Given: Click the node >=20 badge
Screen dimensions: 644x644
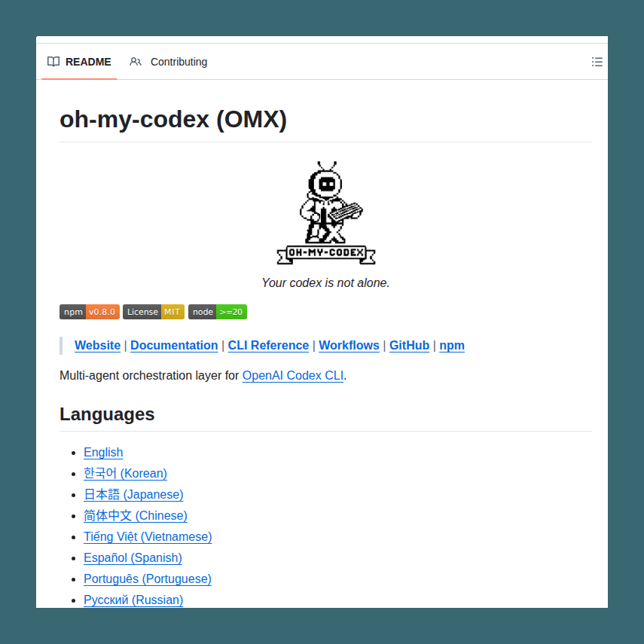Looking at the screenshot, I should pyautogui.click(x=218, y=312).
